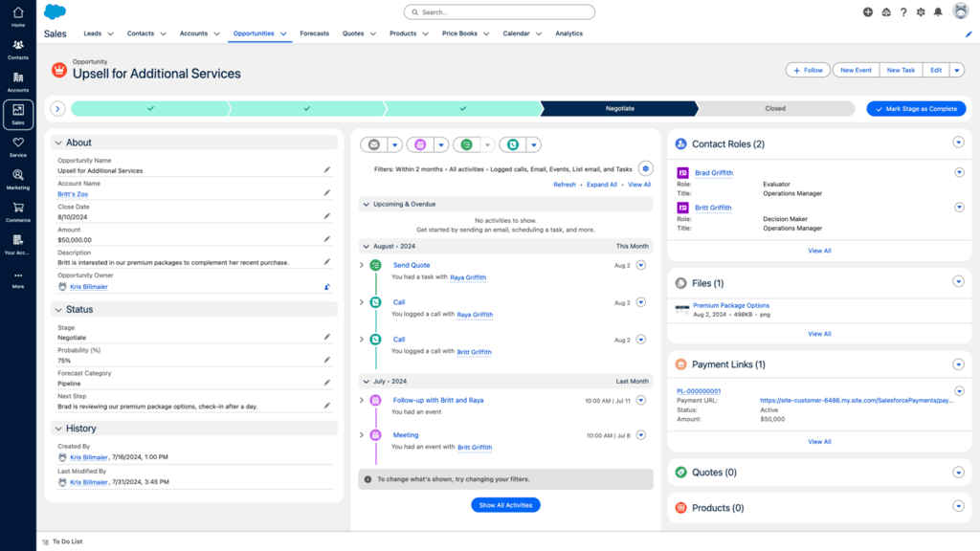
Task: Edit the Close Date pencil icon
Action: [327, 216]
